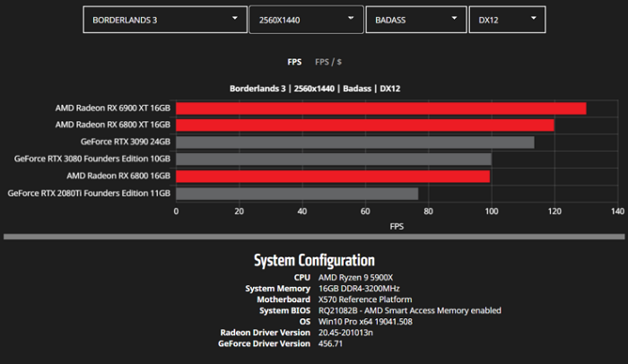Click the AMD Radeon RX 6900 XT 16GB label

tap(112, 108)
